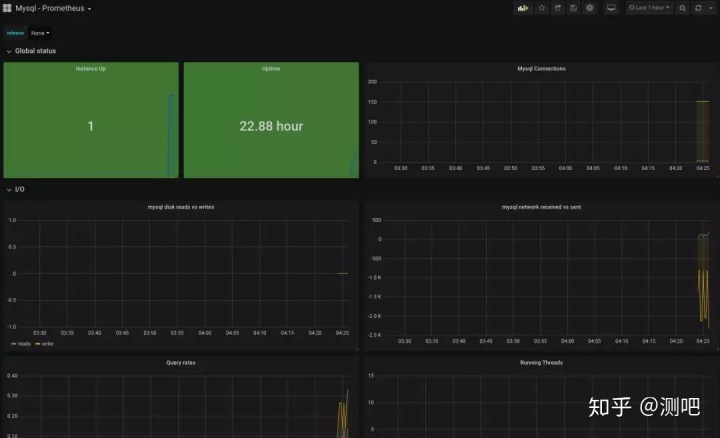This screenshot has height=438, width=720.
Task: Click the Instance Up value 1
Action: (x=90, y=126)
